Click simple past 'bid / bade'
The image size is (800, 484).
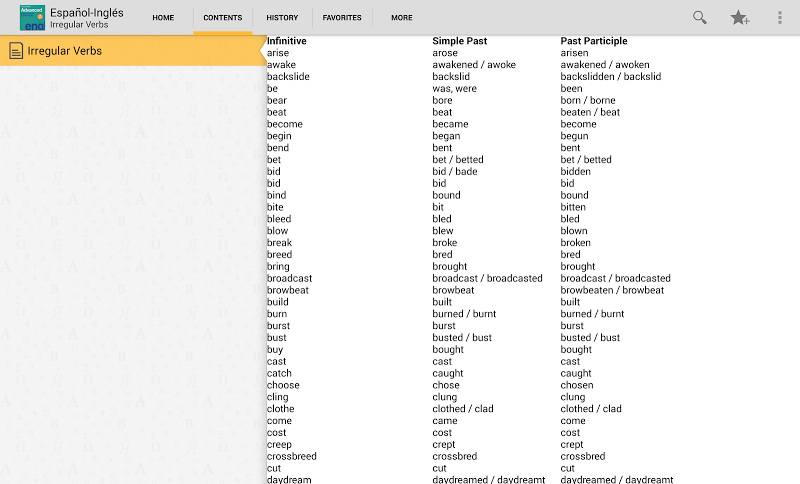tap(455, 171)
